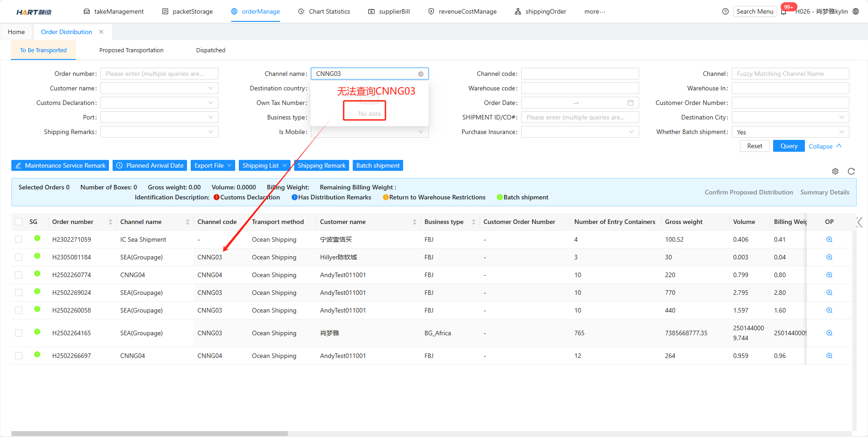Clear the Channel name input with X icon
This screenshot has height=437, width=868.
tap(421, 74)
